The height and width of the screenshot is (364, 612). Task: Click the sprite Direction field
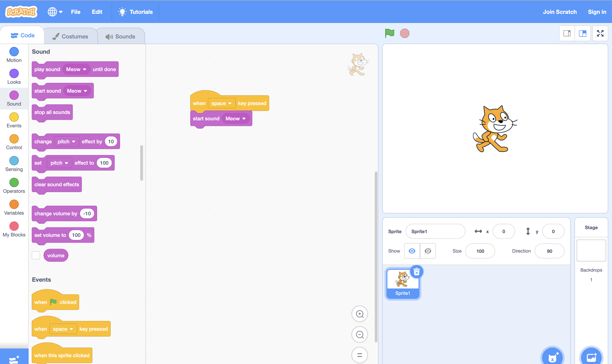coord(549,251)
